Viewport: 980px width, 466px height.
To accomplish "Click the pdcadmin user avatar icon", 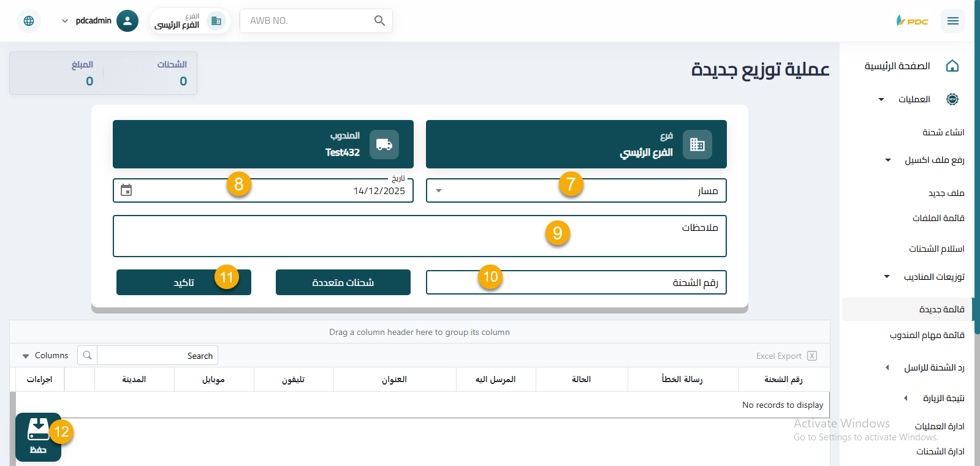I will point(127,21).
